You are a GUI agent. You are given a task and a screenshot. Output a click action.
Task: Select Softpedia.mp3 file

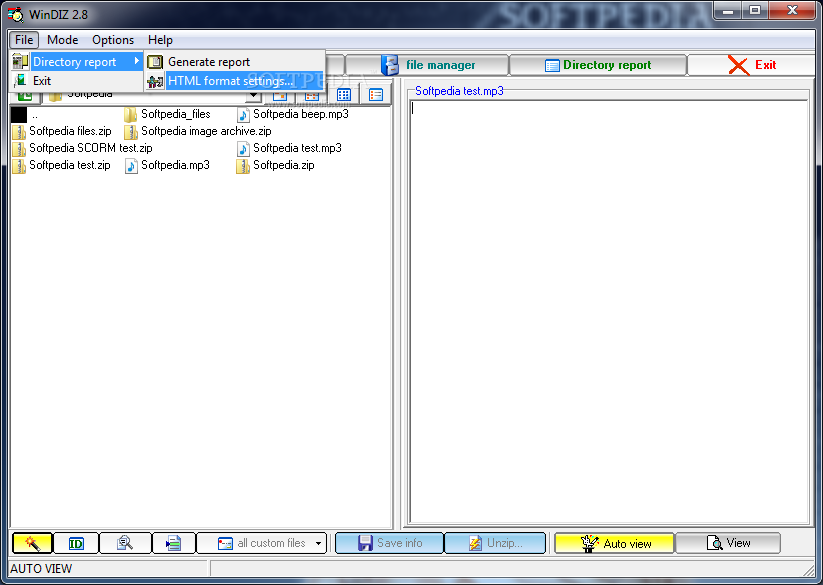(167, 165)
